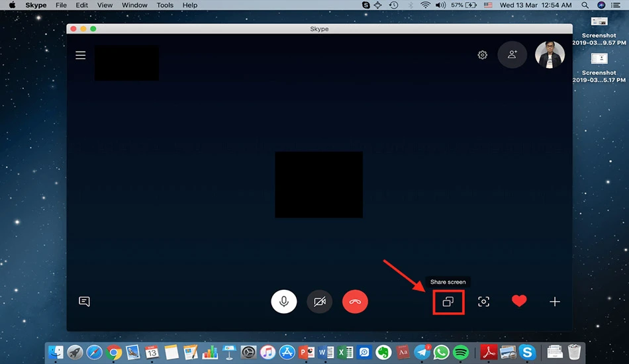Viewport: 629px width, 364px height.
Task: End the call with red button
Action: pyautogui.click(x=355, y=302)
